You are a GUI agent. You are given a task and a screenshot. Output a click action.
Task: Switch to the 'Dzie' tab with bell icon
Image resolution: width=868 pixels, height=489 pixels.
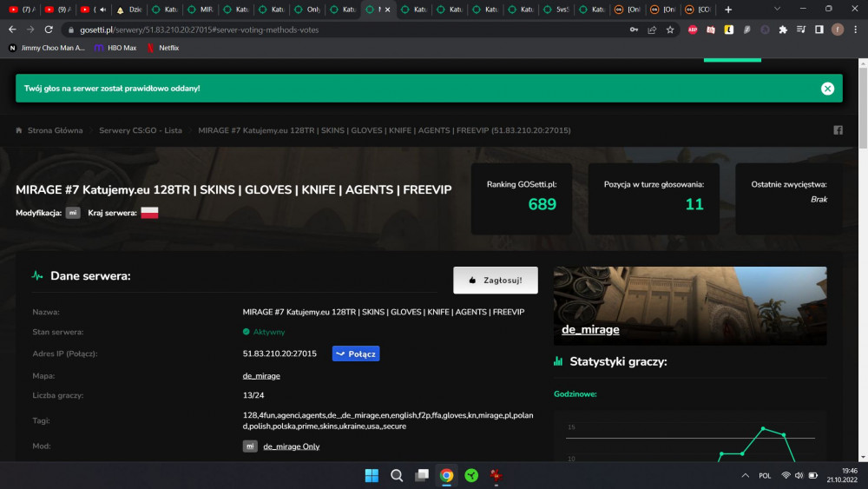129,10
